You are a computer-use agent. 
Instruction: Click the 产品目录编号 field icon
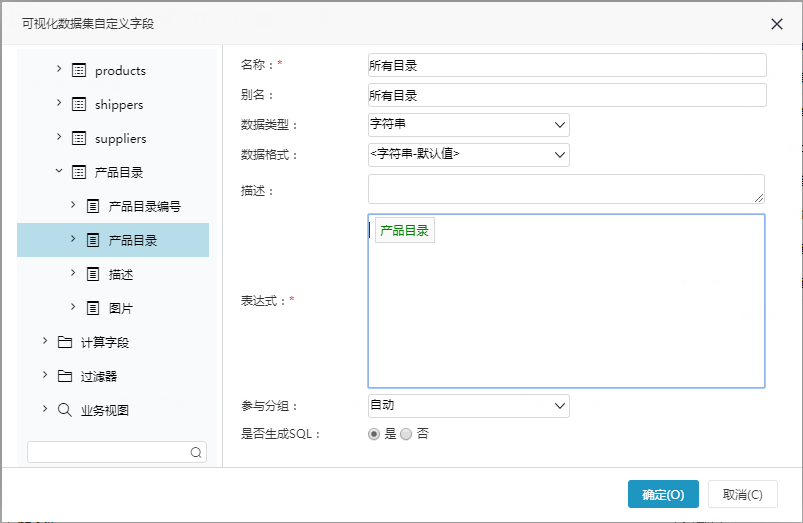coord(93,206)
